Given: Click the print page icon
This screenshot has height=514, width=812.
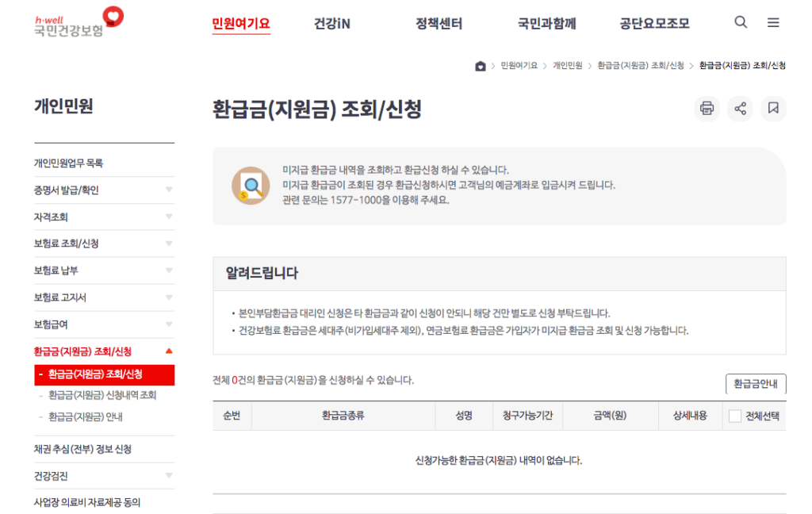Looking at the screenshot, I should (707, 109).
